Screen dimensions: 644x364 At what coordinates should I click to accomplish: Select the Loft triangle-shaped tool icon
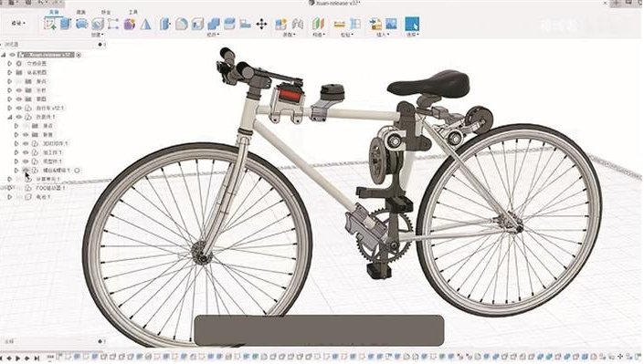tap(145, 24)
